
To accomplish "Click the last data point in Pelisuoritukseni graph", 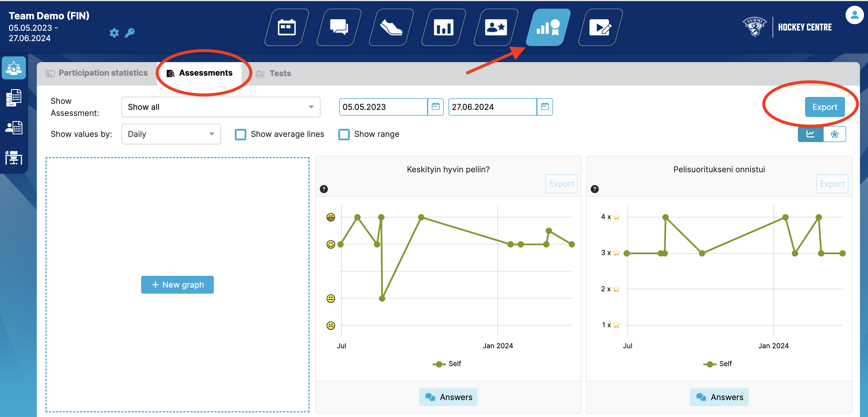I will pos(842,253).
